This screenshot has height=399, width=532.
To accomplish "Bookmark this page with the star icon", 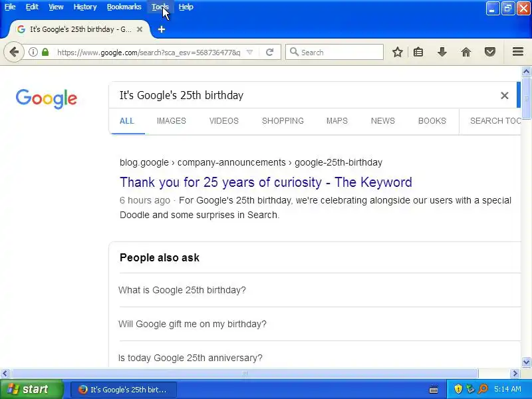I will 397,52.
